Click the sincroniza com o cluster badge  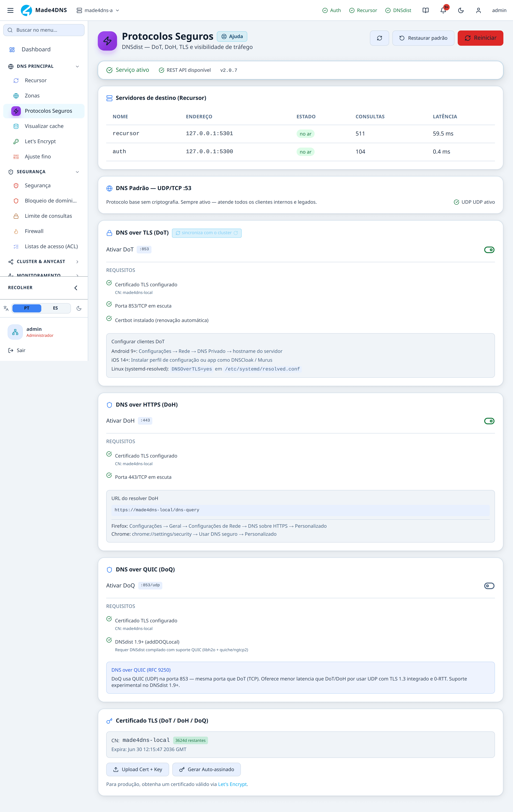point(207,233)
